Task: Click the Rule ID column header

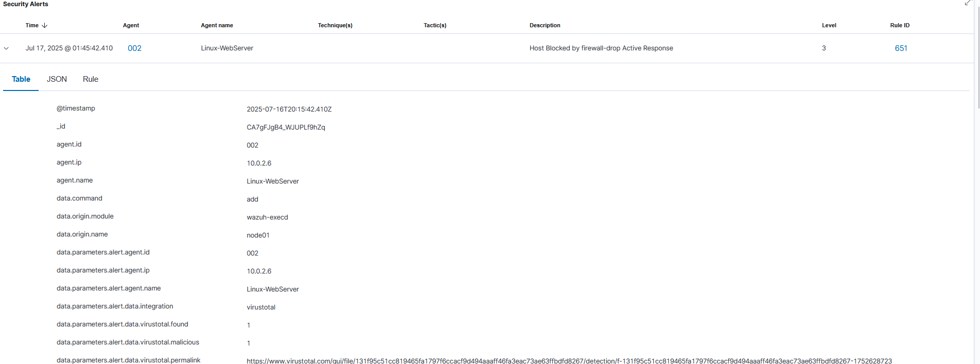Action: coord(900,25)
